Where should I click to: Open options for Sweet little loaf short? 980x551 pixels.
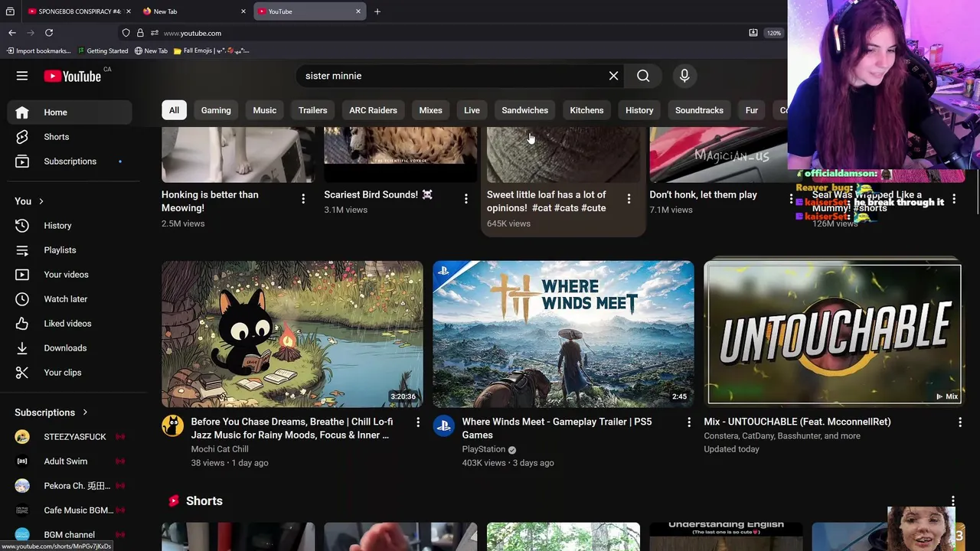tap(629, 199)
